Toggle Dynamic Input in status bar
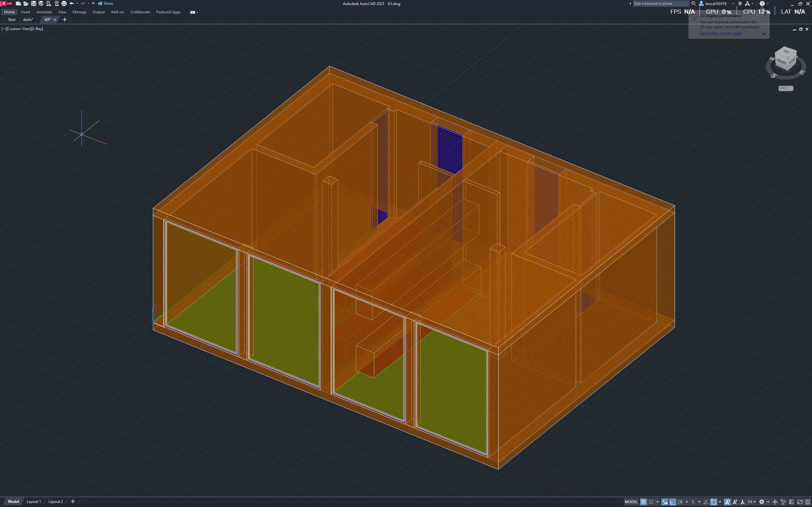This screenshot has height=507, width=812. point(665,502)
